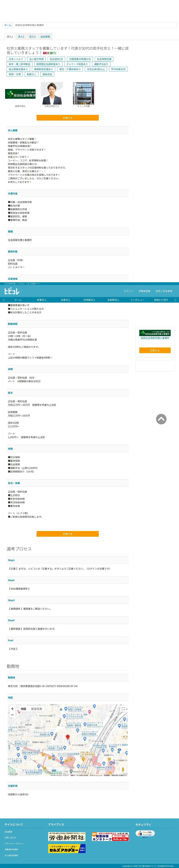The height and width of the screenshot is (868, 179).
Task: Select 未経験求人 in the navigation bar
Action: pyautogui.click(x=113, y=300)
